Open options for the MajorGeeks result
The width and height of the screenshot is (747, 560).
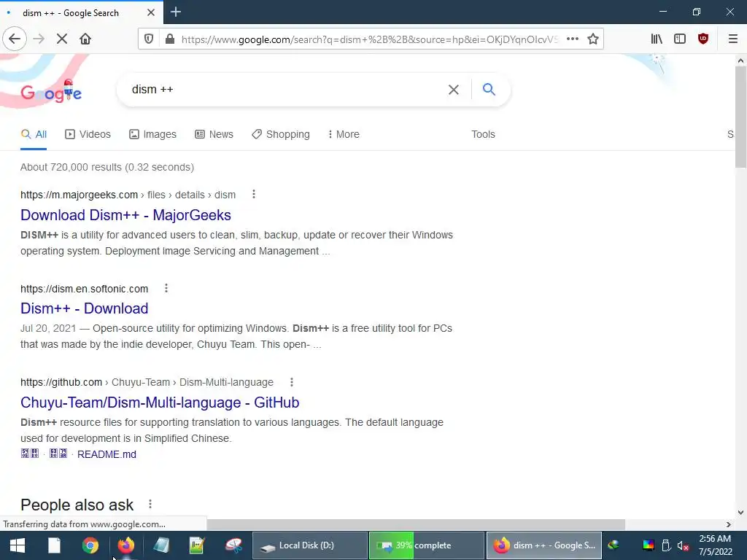[253, 194]
